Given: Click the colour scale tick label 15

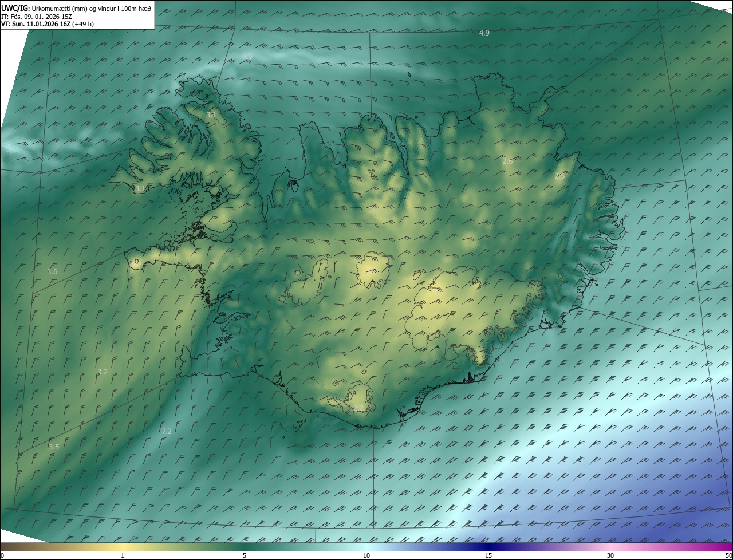Looking at the screenshot, I should tap(488, 556).
